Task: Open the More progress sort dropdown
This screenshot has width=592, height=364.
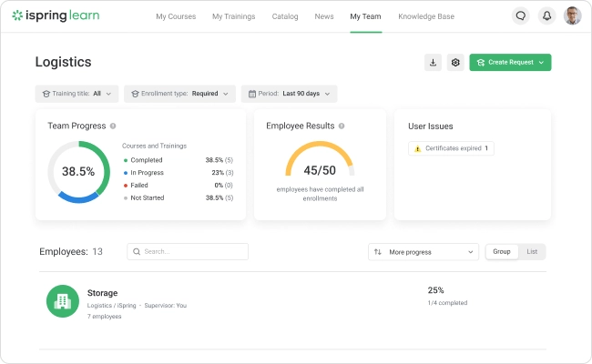Action: pos(424,251)
